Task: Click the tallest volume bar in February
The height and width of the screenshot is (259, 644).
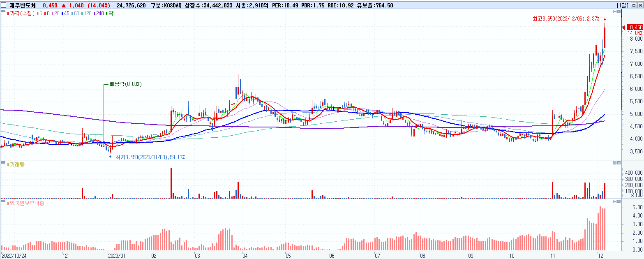Action: 171,183
